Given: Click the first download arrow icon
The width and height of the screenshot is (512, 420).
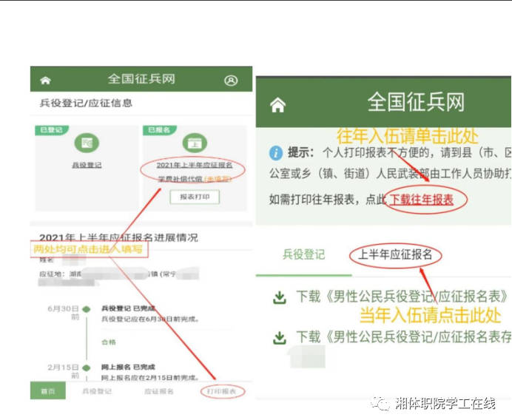Looking at the screenshot, I should point(280,297).
